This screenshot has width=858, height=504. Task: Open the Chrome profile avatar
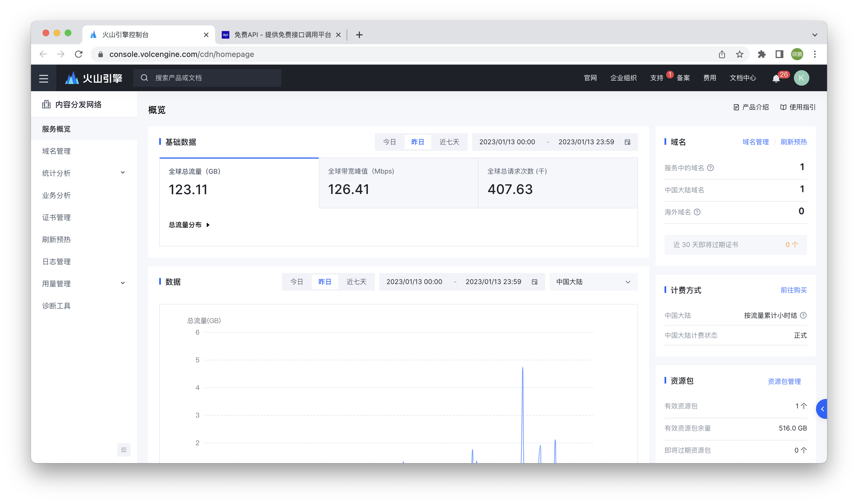pos(797,54)
